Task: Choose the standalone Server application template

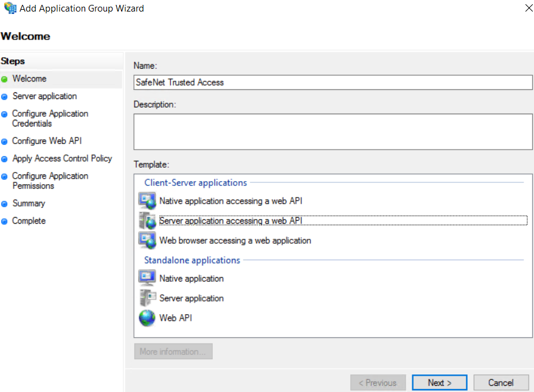Action: [192, 298]
